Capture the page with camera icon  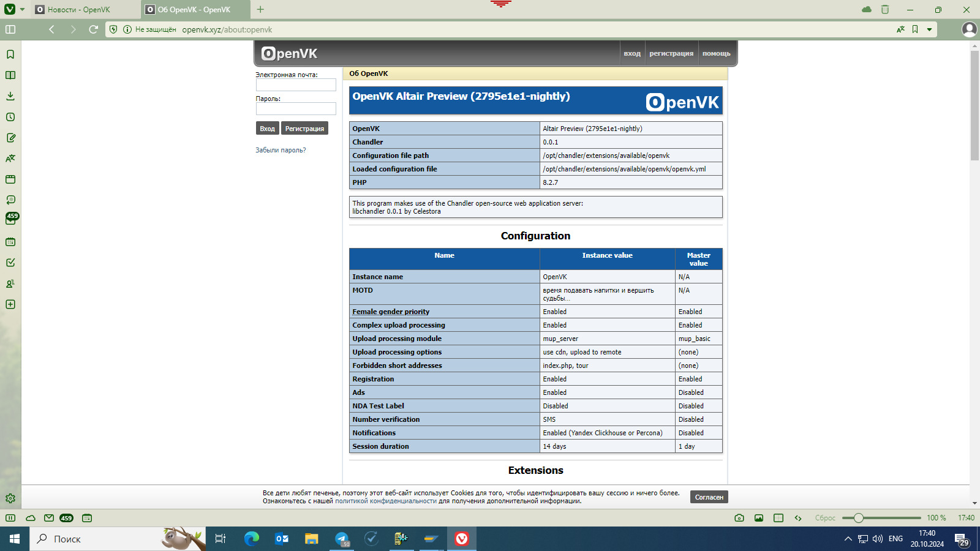click(739, 518)
